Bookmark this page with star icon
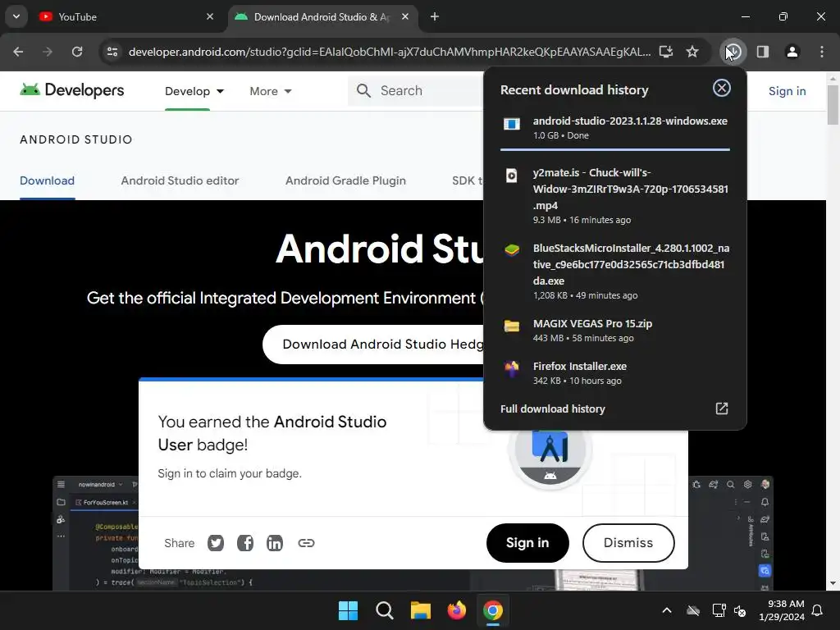 click(692, 52)
